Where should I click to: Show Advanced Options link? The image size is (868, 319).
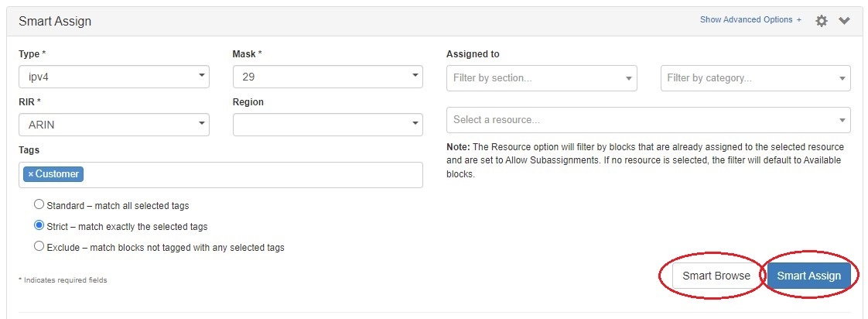[x=750, y=20]
